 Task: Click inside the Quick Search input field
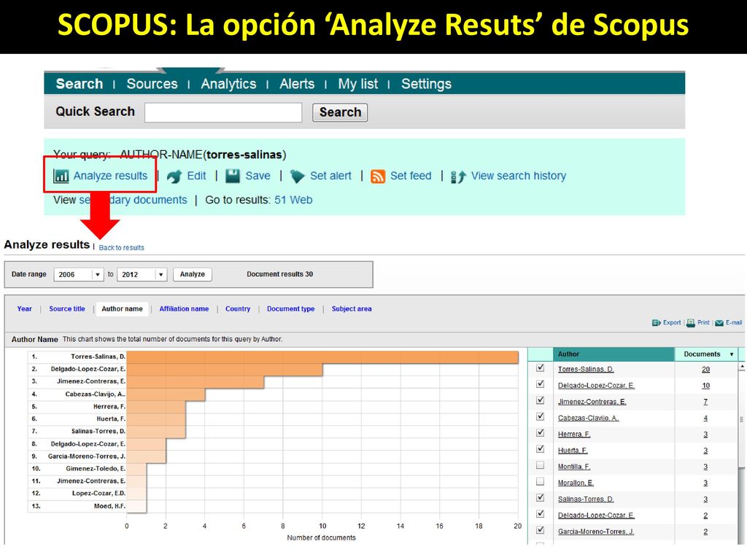223,112
